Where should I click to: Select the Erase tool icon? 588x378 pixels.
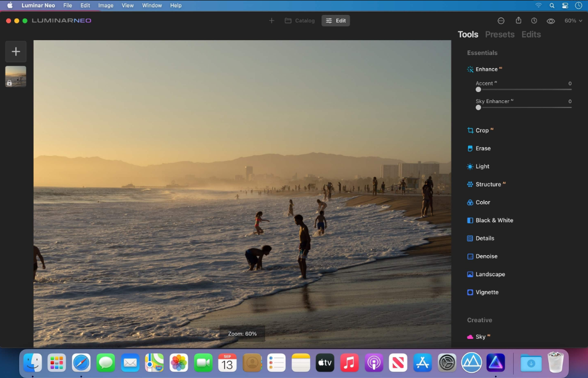(x=470, y=149)
